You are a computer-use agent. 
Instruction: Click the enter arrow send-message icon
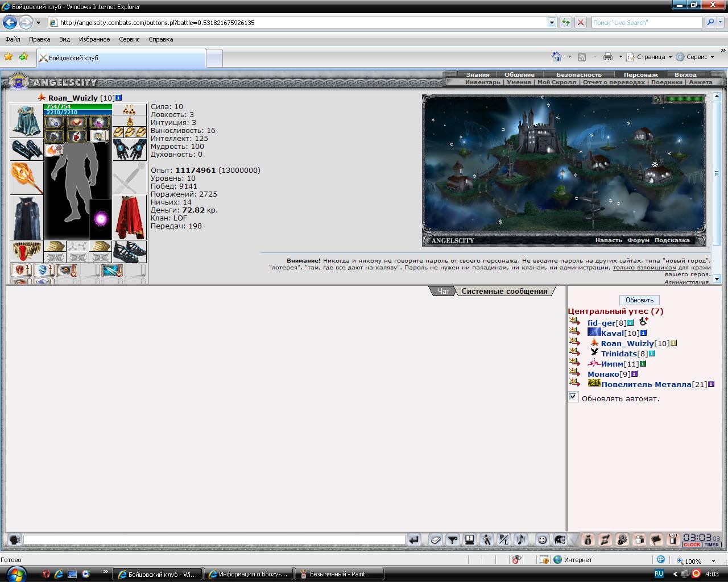tap(414, 539)
